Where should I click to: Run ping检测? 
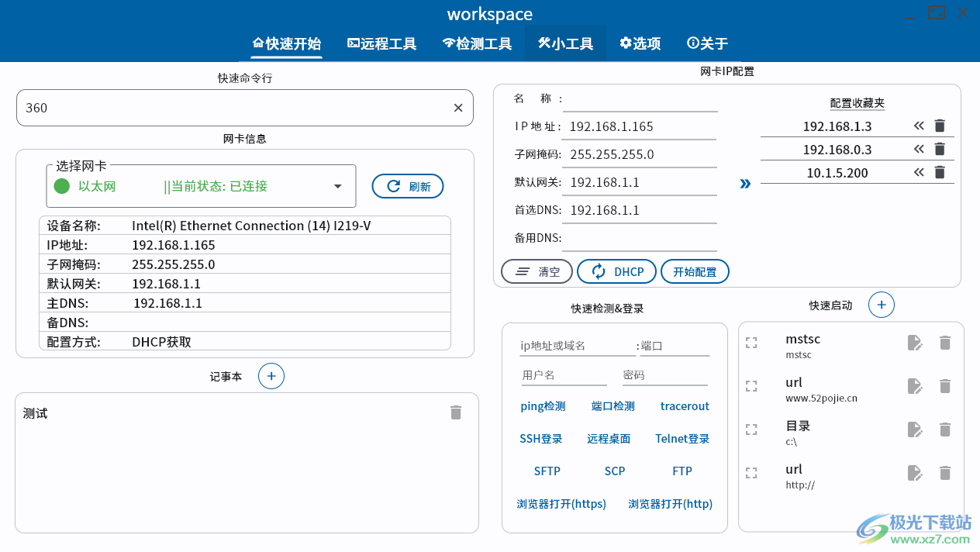[543, 406]
